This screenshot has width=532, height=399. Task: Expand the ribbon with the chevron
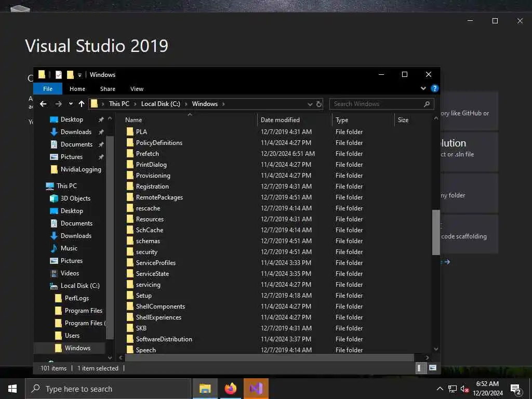tap(423, 88)
